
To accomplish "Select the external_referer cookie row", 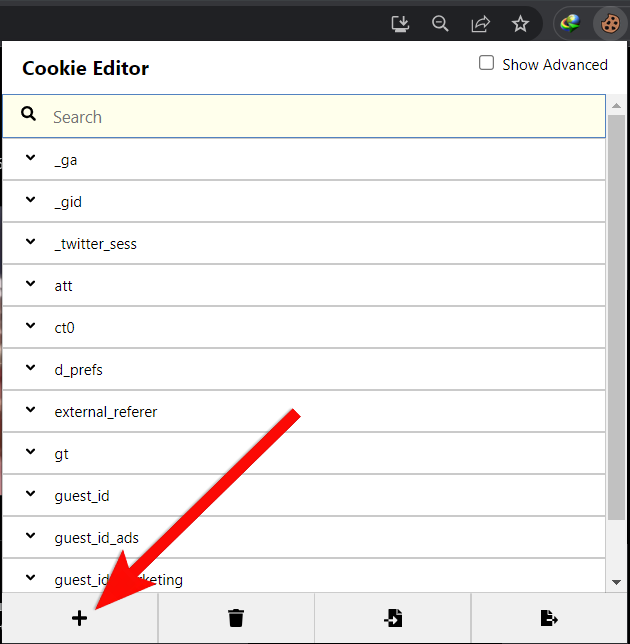I will pyautogui.click(x=300, y=412).
